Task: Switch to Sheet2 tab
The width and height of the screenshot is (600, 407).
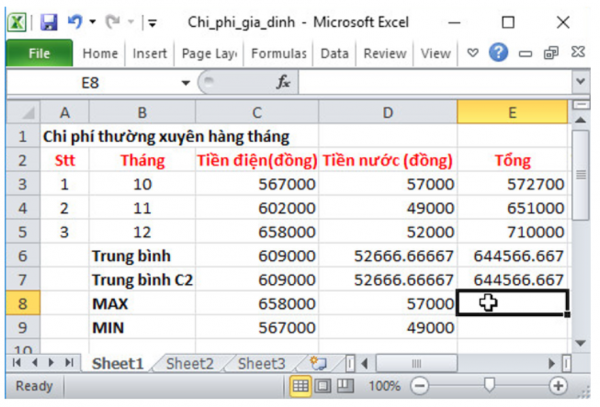Action: [x=190, y=363]
